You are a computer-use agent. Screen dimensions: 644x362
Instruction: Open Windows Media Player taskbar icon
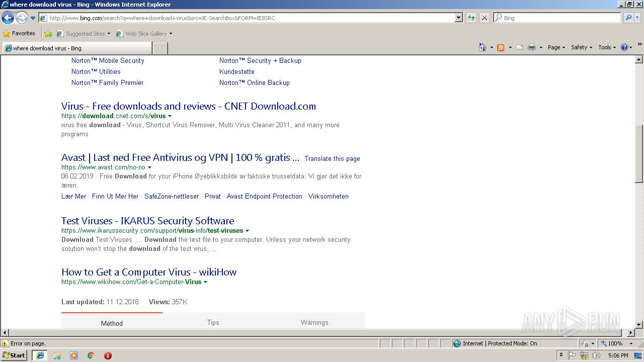[x=74, y=355]
